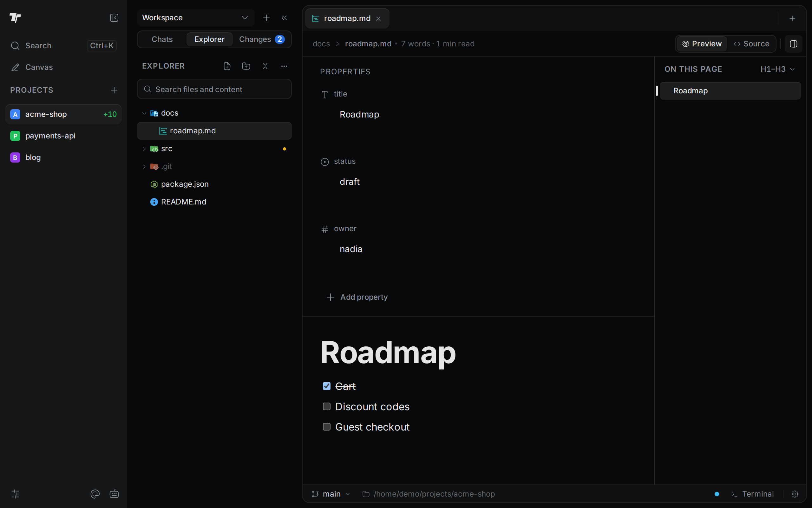This screenshot has height=508, width=812.
Task: Toggle the right side panel layout icon
Action: point(794,44)
